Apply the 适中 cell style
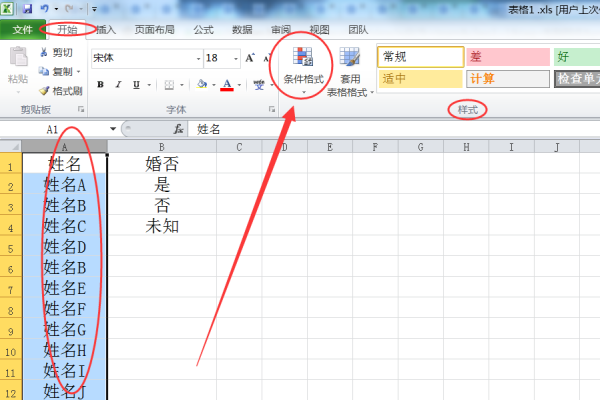The width and height of the screenshot is (600, 400). coord(419,78)
